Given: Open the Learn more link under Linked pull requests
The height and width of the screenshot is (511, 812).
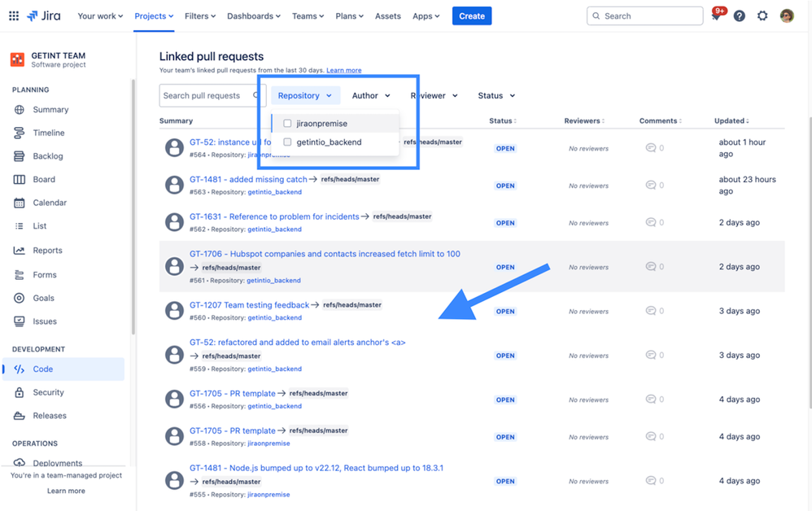Looking at the screenshot, I should [344, 71].
